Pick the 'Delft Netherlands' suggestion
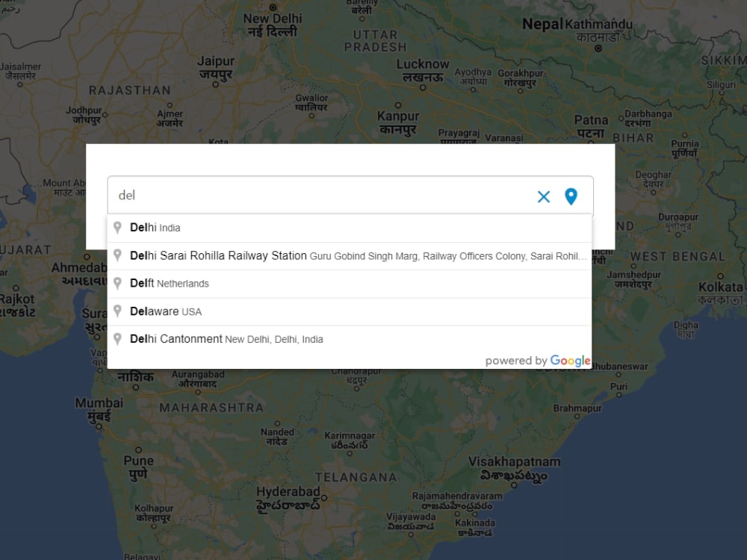This screenshot has width=747, height=560. [350, 283]
